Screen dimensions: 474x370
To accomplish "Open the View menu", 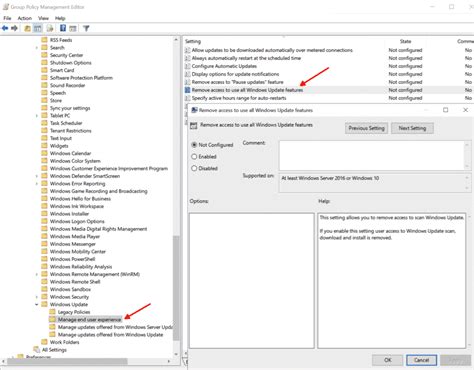I will pos(43,18).
